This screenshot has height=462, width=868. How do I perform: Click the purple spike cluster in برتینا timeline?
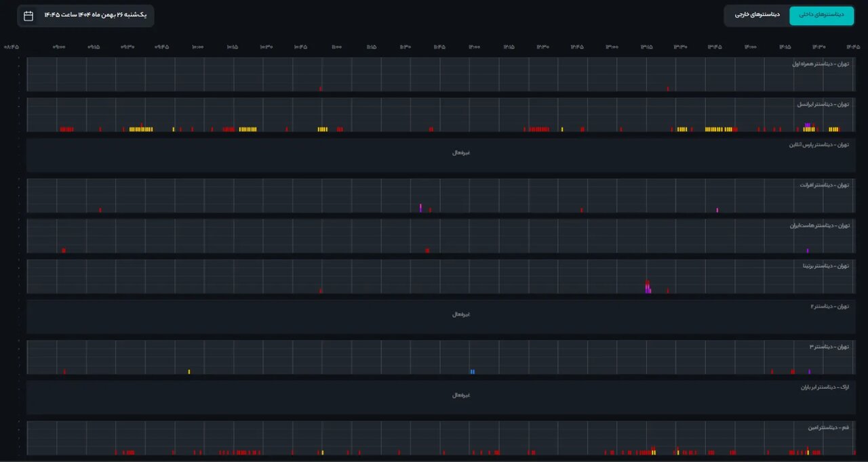648,287
